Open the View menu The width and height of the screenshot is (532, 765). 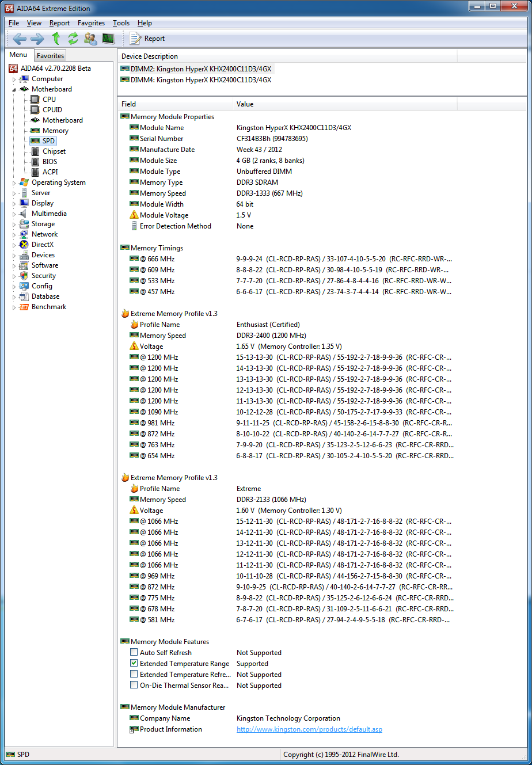point(34,23)
